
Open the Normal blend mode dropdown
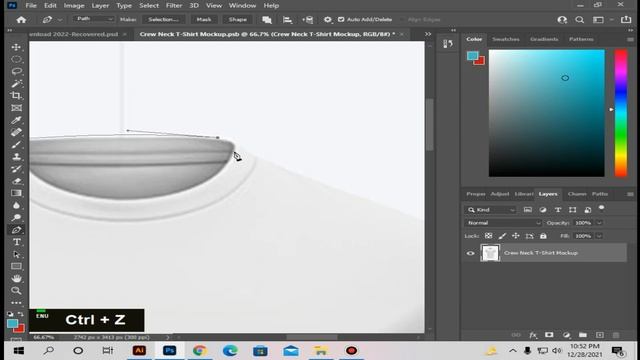(x=503, y=223)
